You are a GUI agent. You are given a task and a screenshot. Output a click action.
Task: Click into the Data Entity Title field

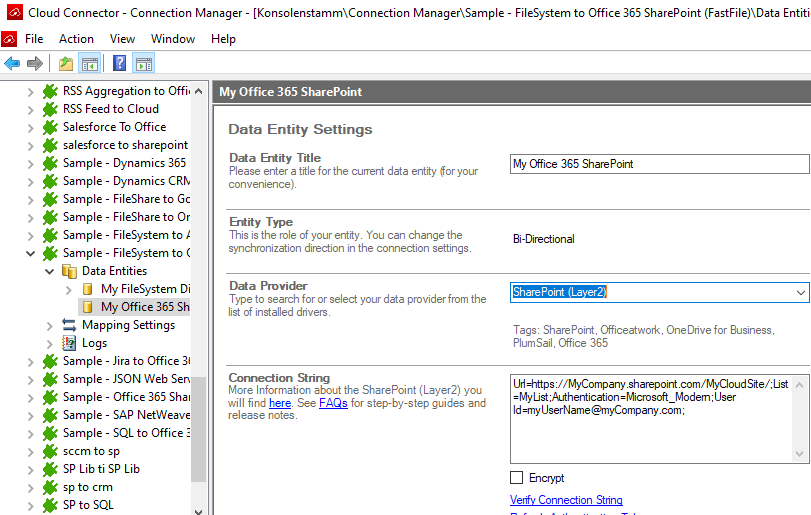click(658, 164)
